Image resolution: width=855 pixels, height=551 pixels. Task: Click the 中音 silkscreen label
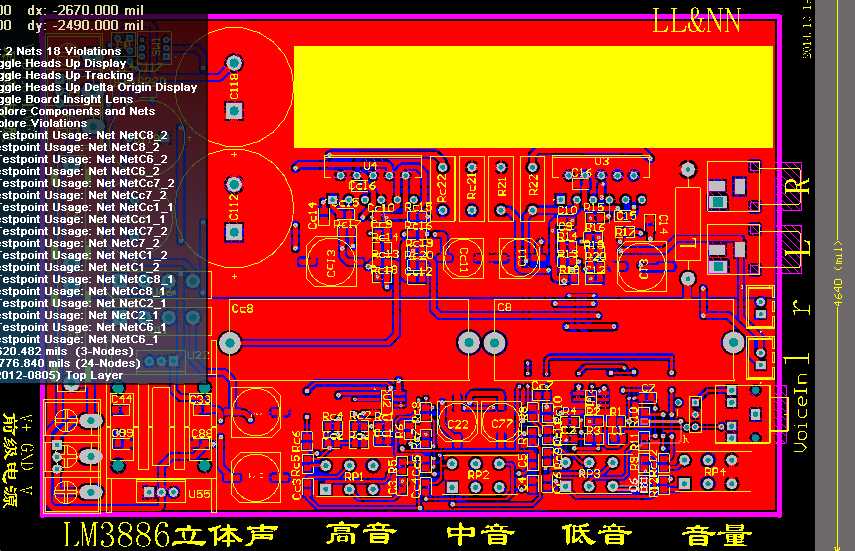pyautogui.click(x=480, y=535)
